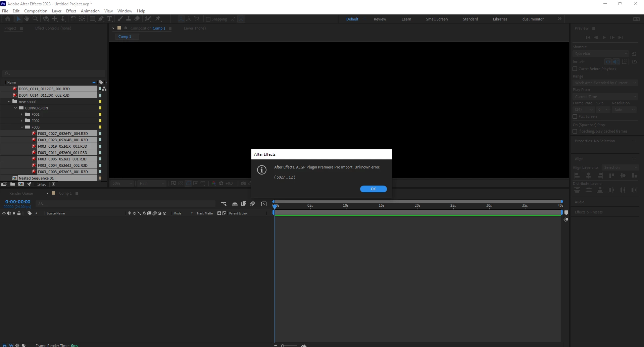
Task: Click the workspace overflow chevrons
Action: pyautogui.click(x=559, y=19)
